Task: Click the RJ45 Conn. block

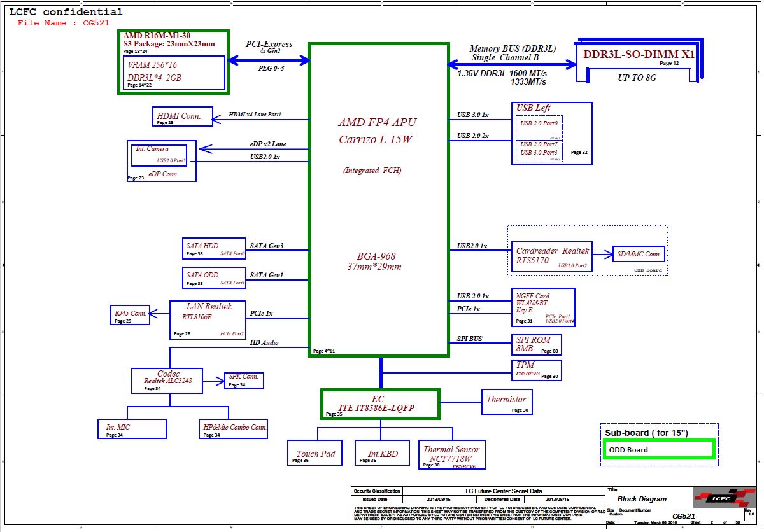Action: [x=130, y=315]
